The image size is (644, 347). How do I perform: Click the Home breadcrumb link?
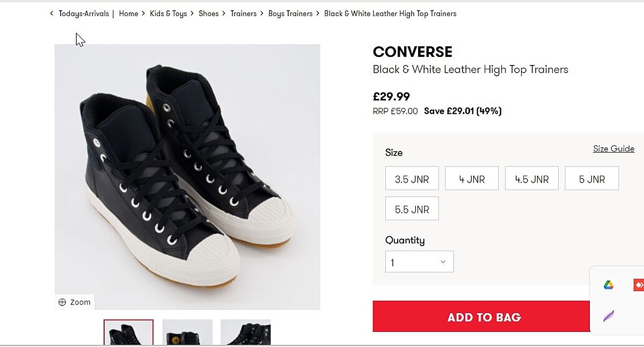click(x=128, y=13)
